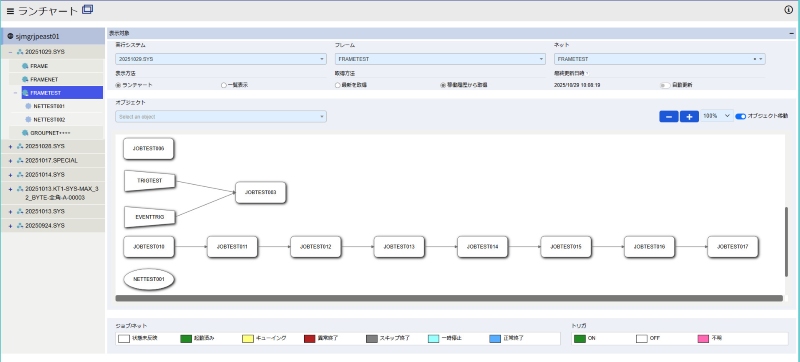Click the frame icon beside FRAMETEST tree row

pyautogui.click(x=25, y=93)
